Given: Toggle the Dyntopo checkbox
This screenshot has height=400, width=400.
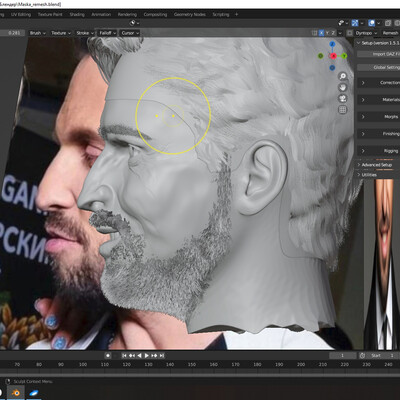Looking at the screenshot, I should tap(349, 33).
